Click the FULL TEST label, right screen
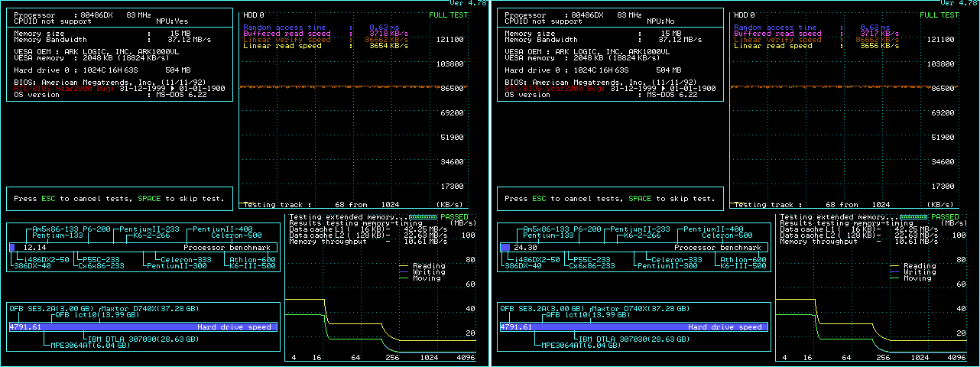Screen dimensions: 980x367 [x=939, y=15]
